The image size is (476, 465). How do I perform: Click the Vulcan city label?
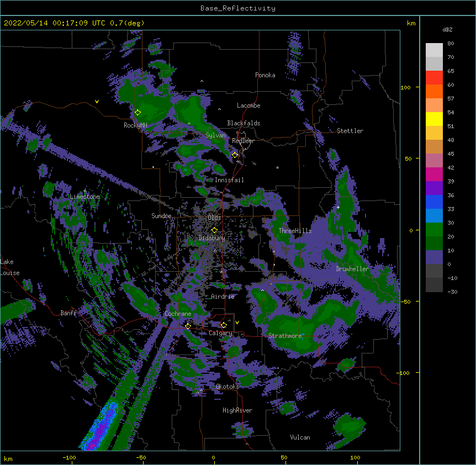pyautogui.click(x=300, y=437)
